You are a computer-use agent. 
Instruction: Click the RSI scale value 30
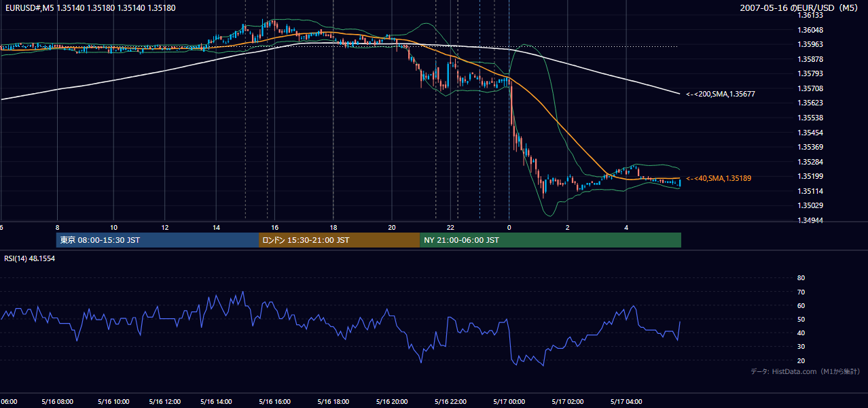point(801,347)
